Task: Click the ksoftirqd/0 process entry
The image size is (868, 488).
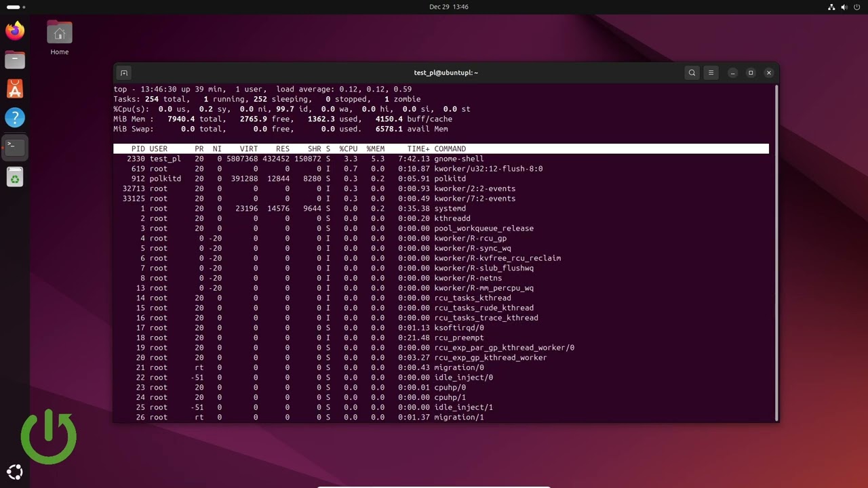Action: (x=459, y=327)
